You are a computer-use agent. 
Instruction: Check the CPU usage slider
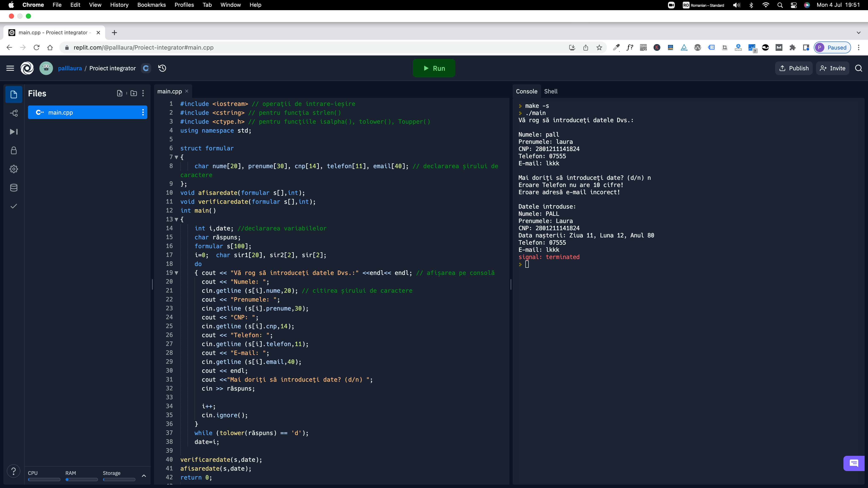[x=44, y=480]
